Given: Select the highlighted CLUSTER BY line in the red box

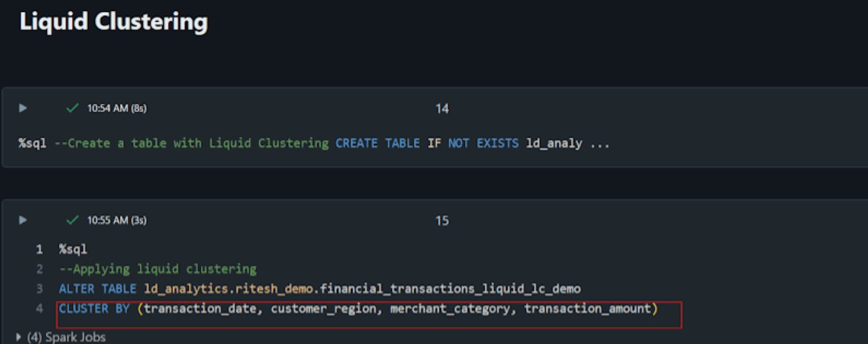Looking at the screenshot, I should pos(357,308).
